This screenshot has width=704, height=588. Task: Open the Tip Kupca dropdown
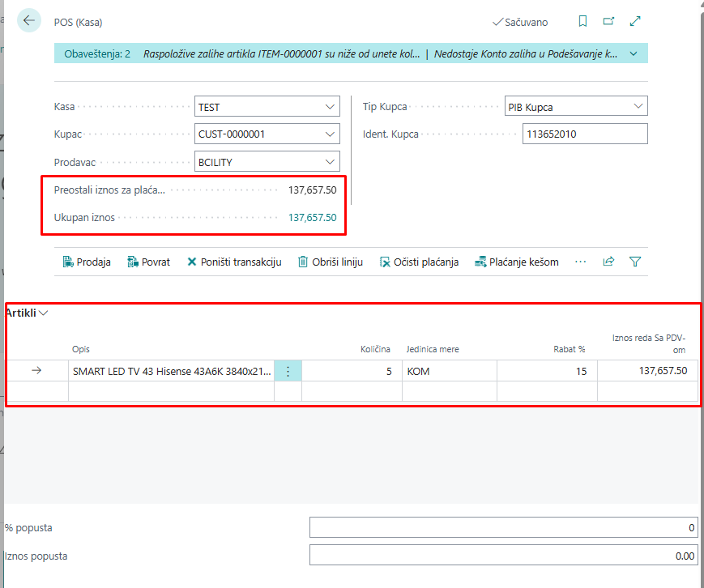(x=638, y=106)
